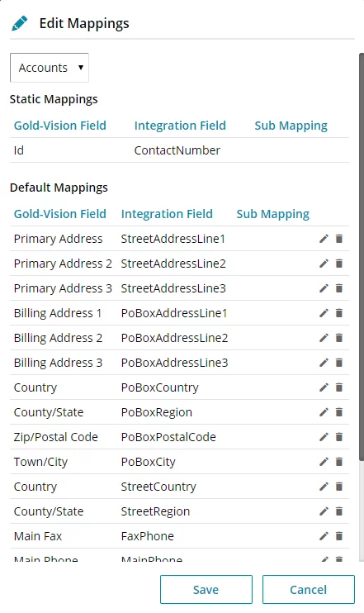Edit the StreetCountry mapping row

pyautogui.click(x=324, y=487)
